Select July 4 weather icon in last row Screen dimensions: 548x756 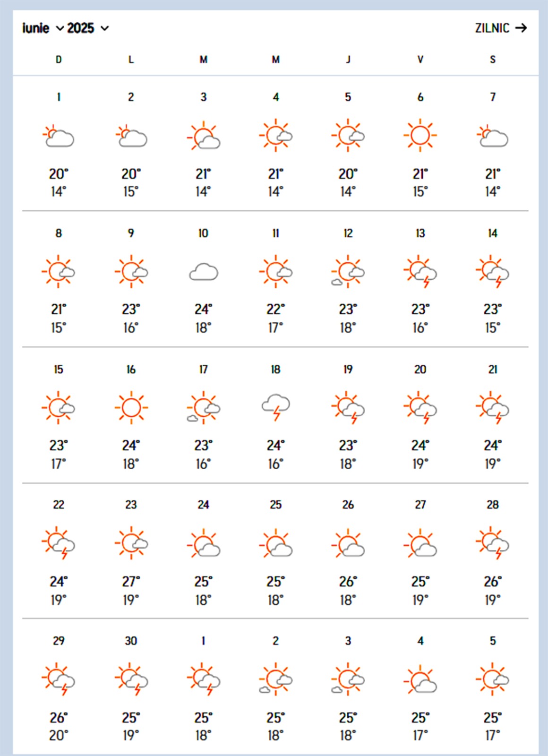(420, 679)
